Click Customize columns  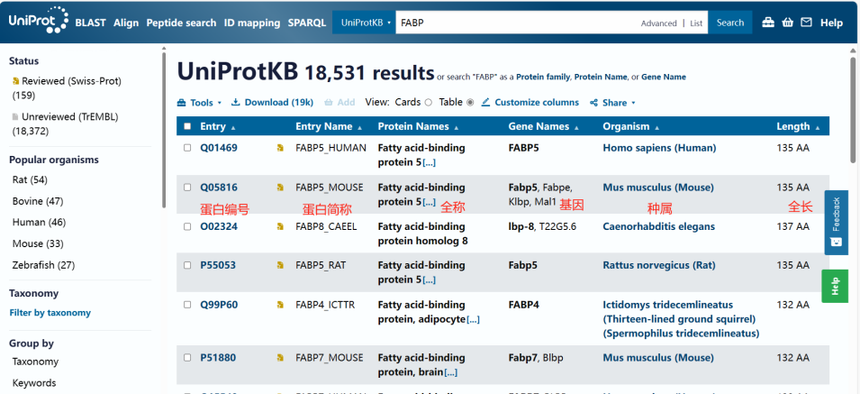(530, 103)
